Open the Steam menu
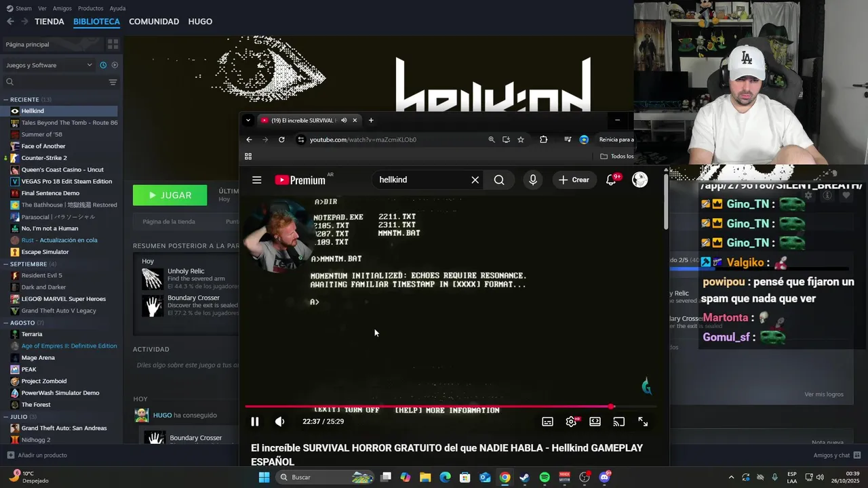Viewport: 868px width, 488px height. click(x=19, y=8)
